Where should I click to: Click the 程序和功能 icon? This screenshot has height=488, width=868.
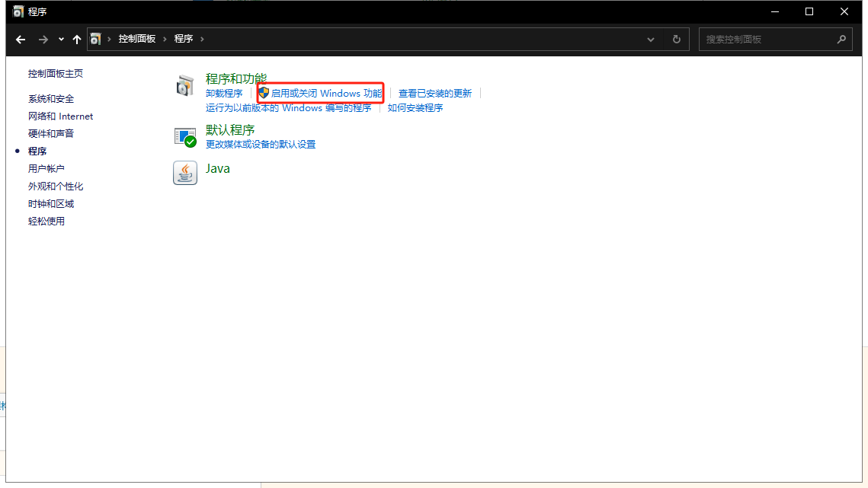click(x=185, y=86)
